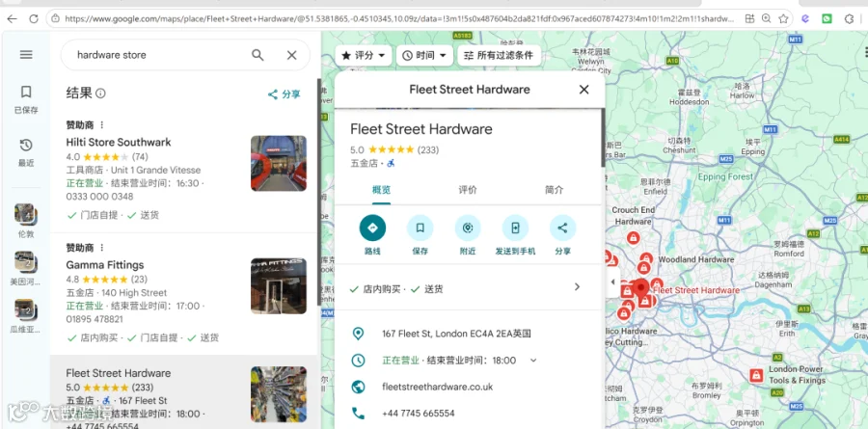The image size is (868, 429).
Task: Click the purple extension icon in toolbar
Action: (805, 19)
